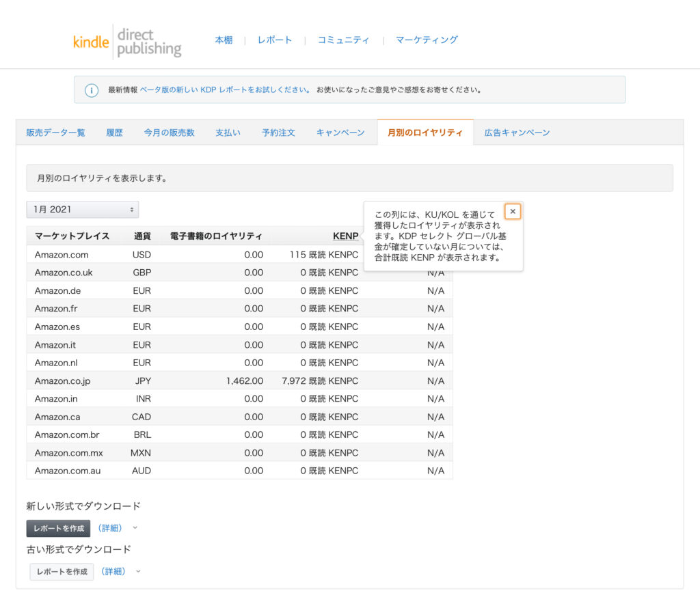This screenshot has height=595, width=700.
Task: Select the Amazon.ca marketplace row label
Action: click(x=57, y=417)
